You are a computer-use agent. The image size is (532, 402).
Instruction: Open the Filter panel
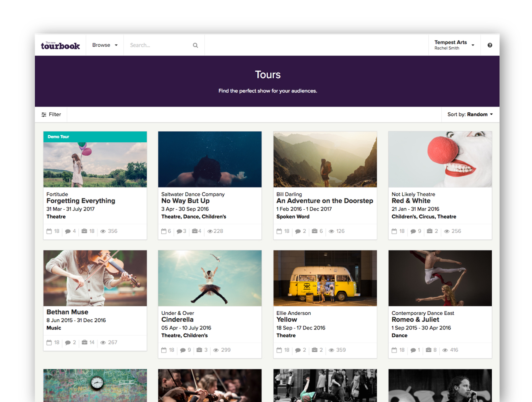pos(51,115)
